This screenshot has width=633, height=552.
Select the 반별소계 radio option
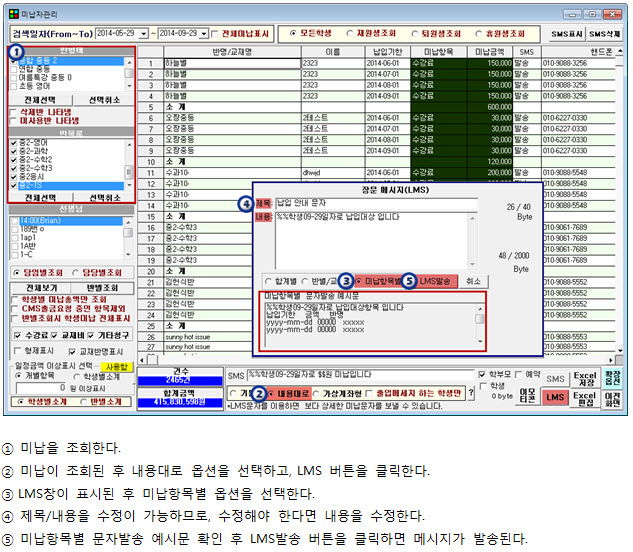(83, 401)
